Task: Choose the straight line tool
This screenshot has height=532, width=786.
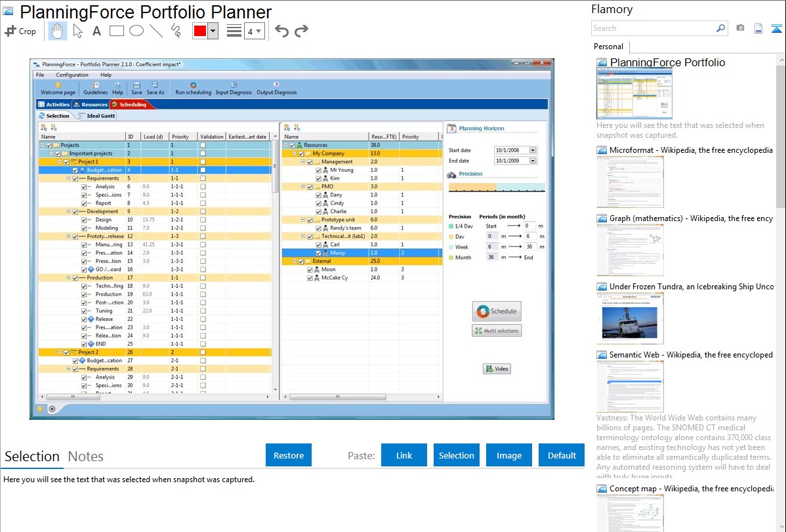Action: tap(156, 31)
